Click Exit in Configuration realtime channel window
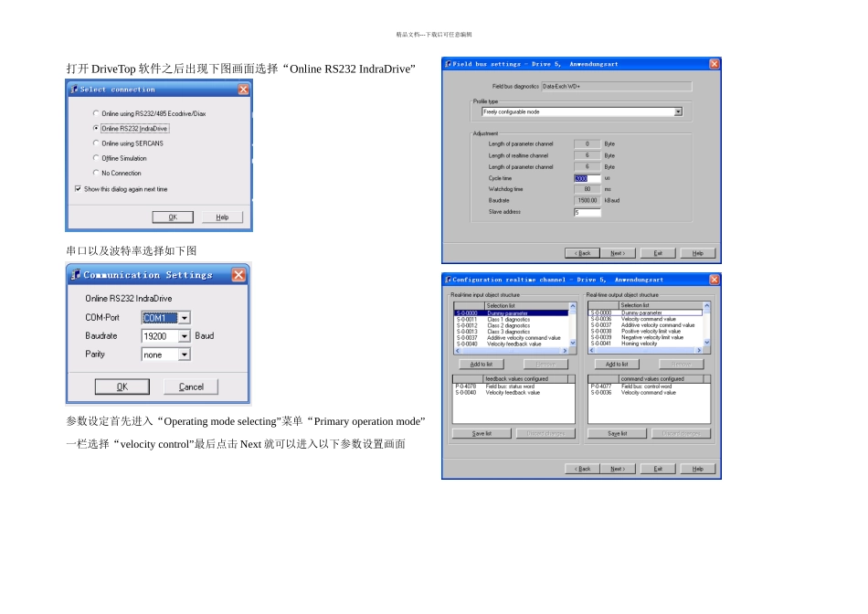 click(x=658, y=469)
